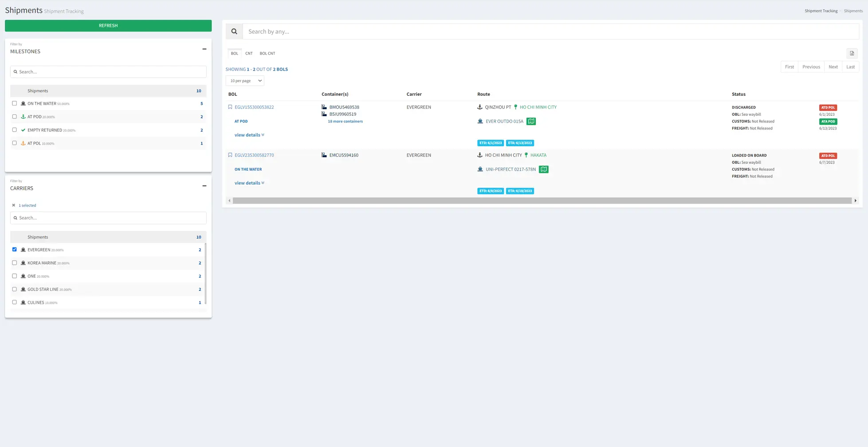Open BOL link EGLV155300053822
868x447 pixels.
[x=254, y=107]
